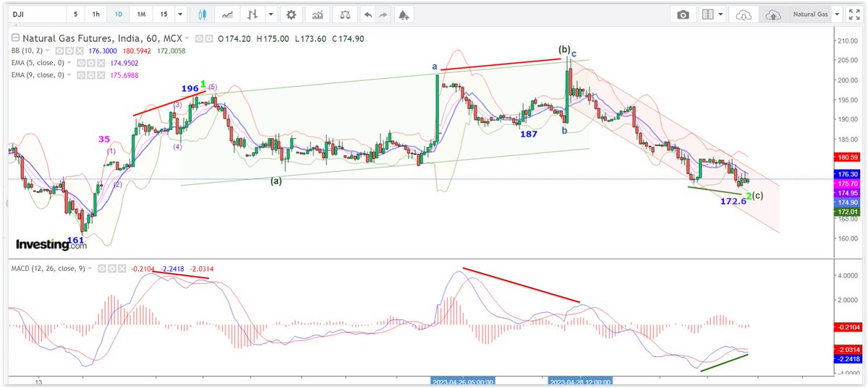The image size is (868, 388).
Task: Load chart layout from cloud
Action: pyautogui.click(x=744, y=14)
